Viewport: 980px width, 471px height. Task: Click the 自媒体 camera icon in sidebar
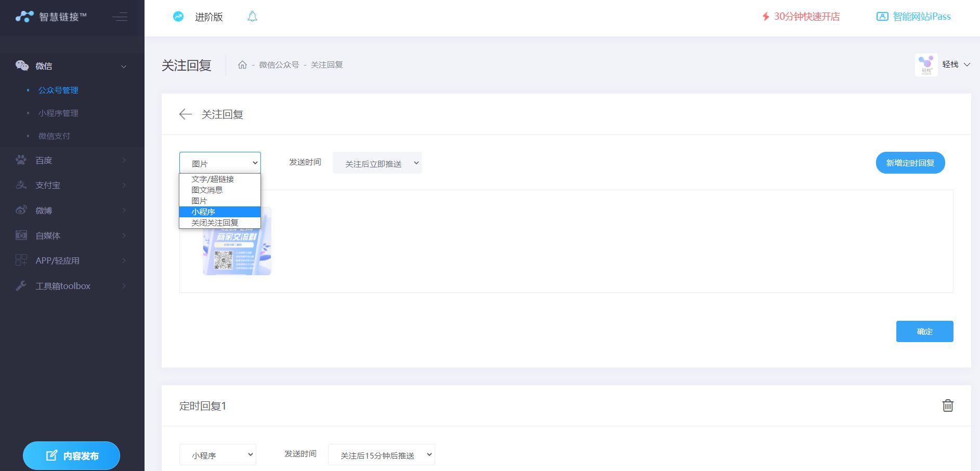(21, 235)
